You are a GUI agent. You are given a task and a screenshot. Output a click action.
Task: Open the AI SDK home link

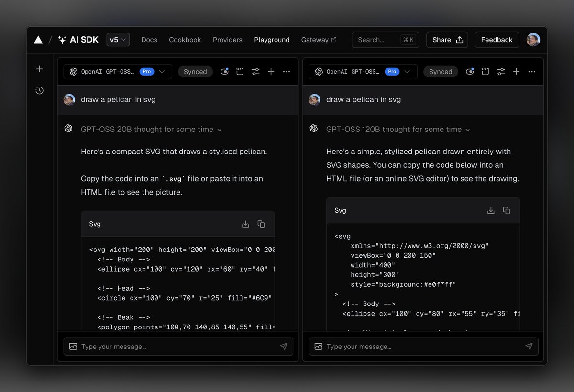click(x=78, y=40)
